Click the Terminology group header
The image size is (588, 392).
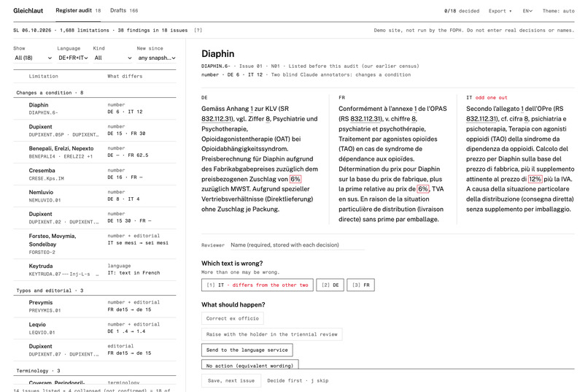coord(95,371)
